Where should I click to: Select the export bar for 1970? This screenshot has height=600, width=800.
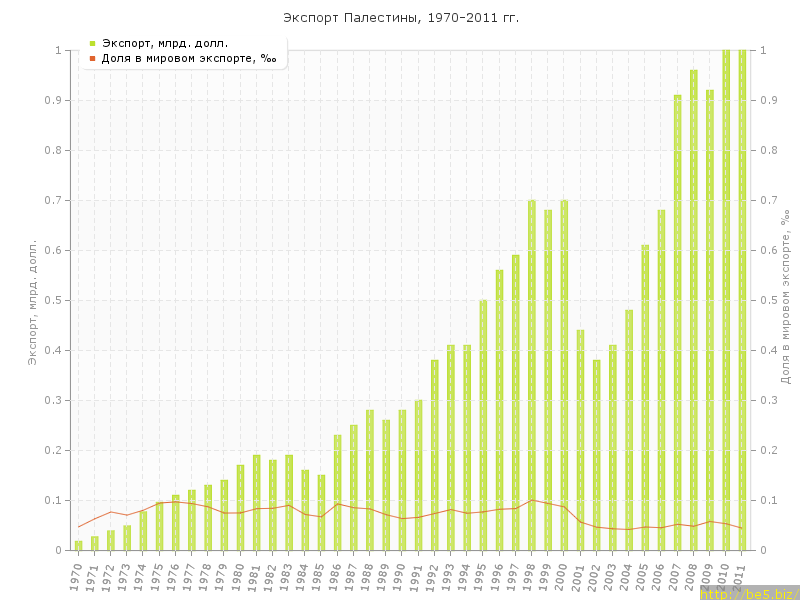[x=79, y=545]
